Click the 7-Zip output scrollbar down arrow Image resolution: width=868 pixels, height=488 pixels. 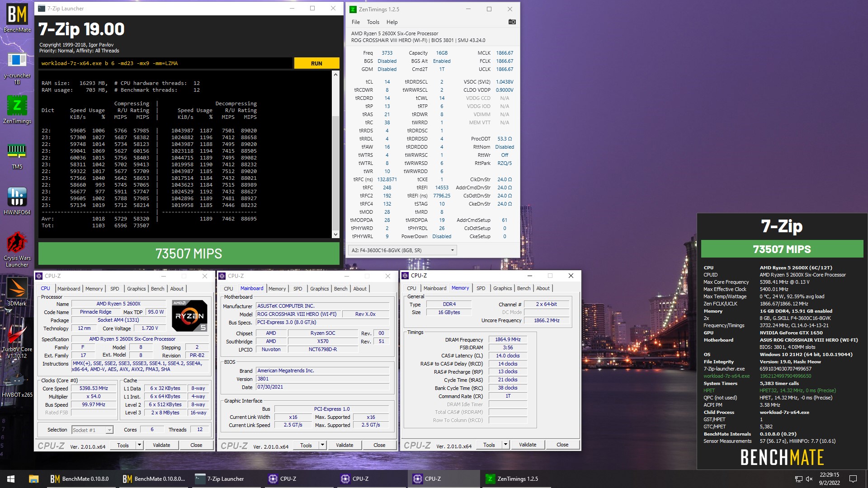(x=335, y=234)
